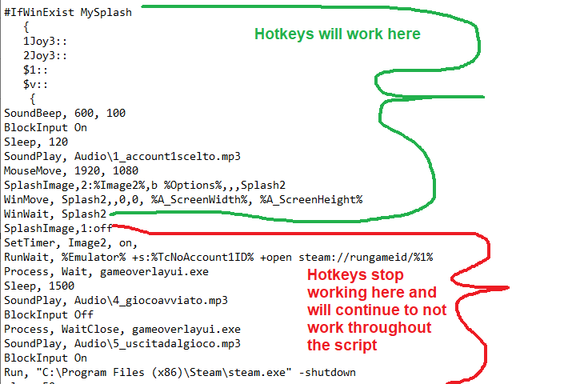The height and width of the screenshot is (384, 588).
Task: Click the 'MouseMove, 1920, 1080' line
Action: [71, 171]
